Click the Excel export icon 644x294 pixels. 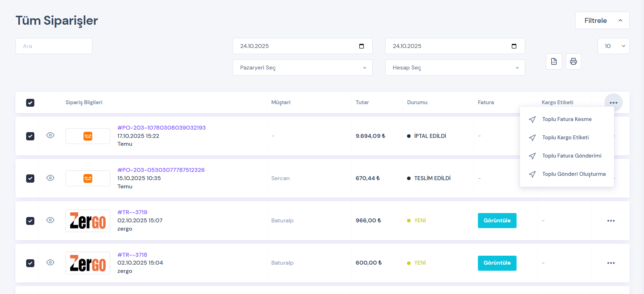coord(554,62)
